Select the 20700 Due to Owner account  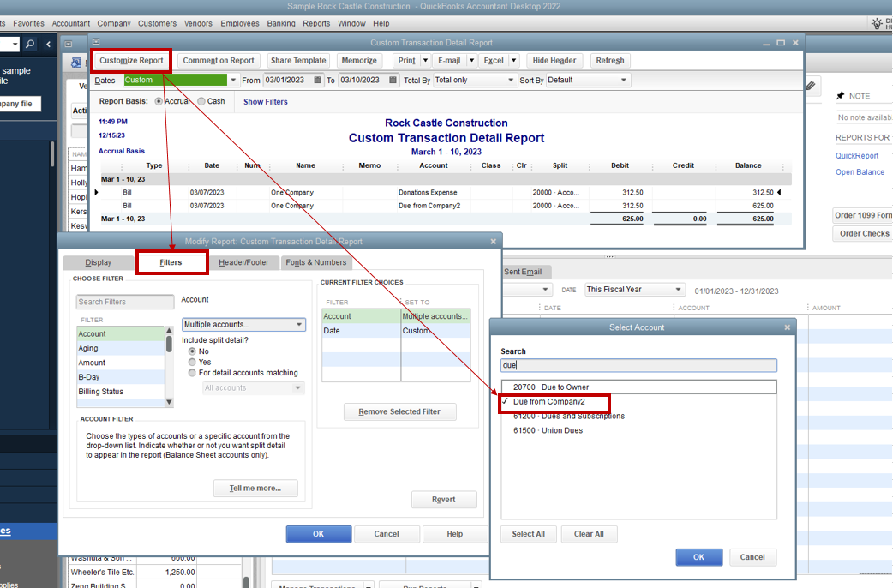click(638, 387)
